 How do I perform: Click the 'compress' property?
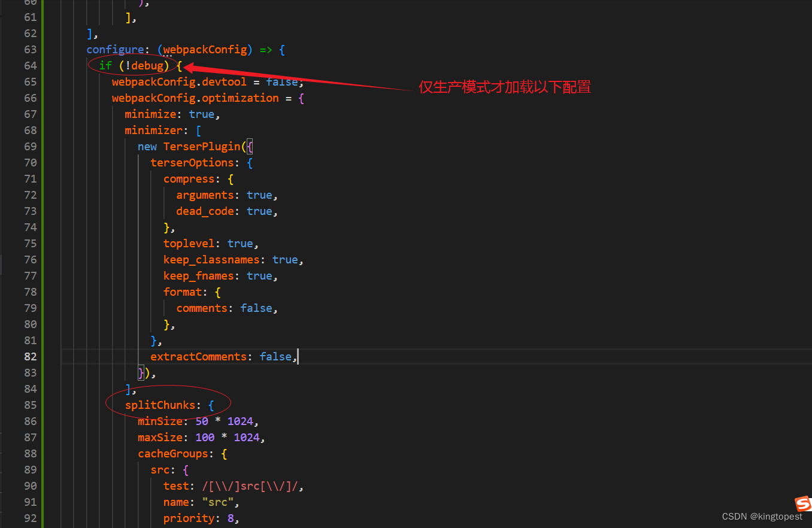(x=189, y=178)
